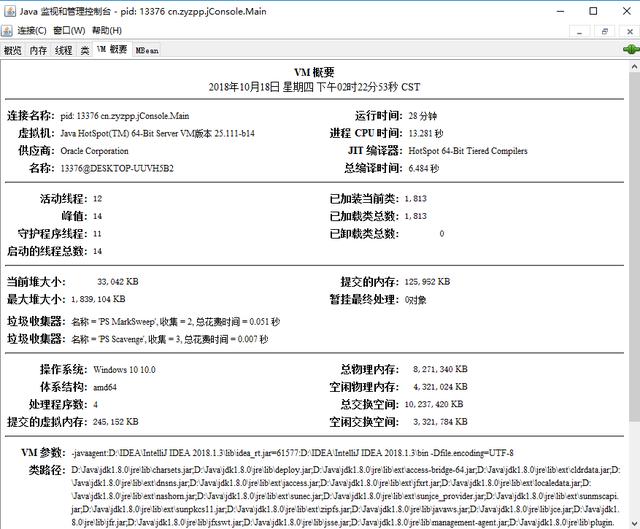Click the Oracle Corporation vendor value
640x529 pixels.
pyautogui.click(x=94, y=151)
